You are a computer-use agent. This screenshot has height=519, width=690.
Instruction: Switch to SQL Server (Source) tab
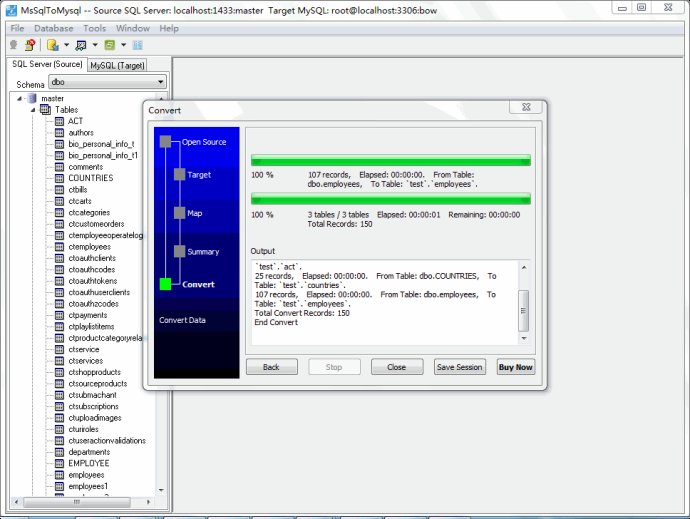tap(47, 64)
